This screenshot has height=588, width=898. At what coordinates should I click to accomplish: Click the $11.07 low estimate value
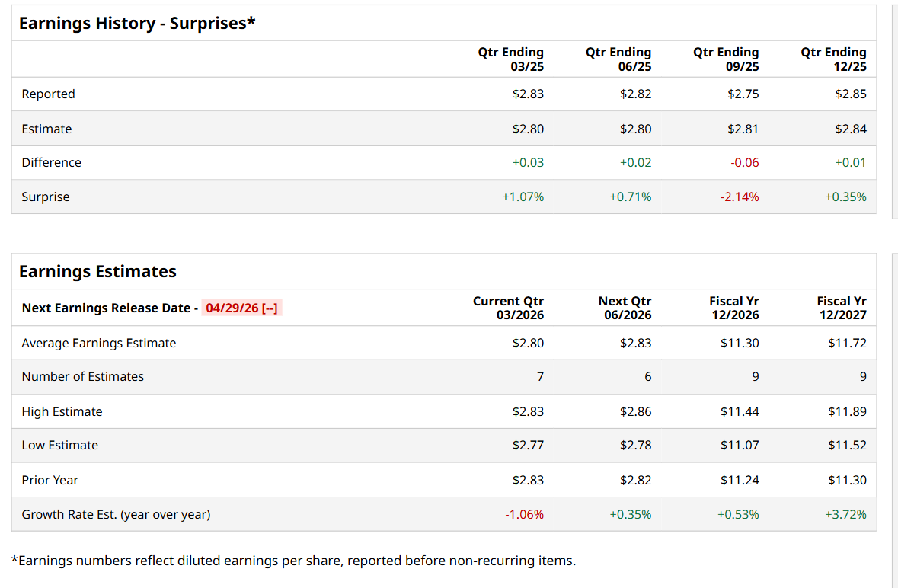pyautogui.click(x=740, y=445)
